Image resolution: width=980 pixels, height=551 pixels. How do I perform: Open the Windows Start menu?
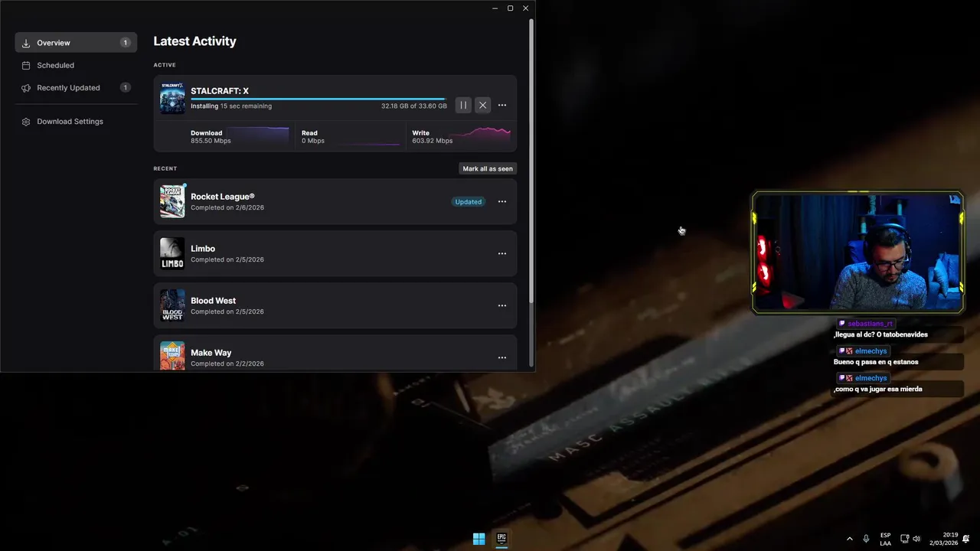479,539
